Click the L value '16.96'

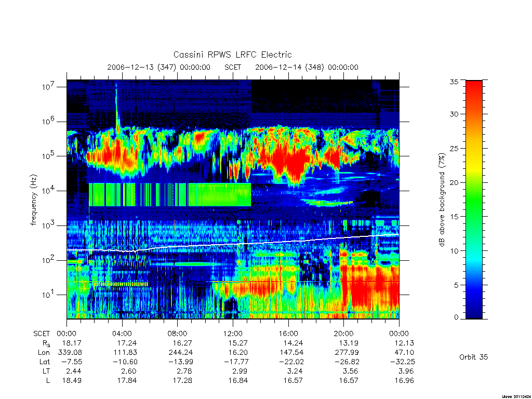[x=404, y=380]
